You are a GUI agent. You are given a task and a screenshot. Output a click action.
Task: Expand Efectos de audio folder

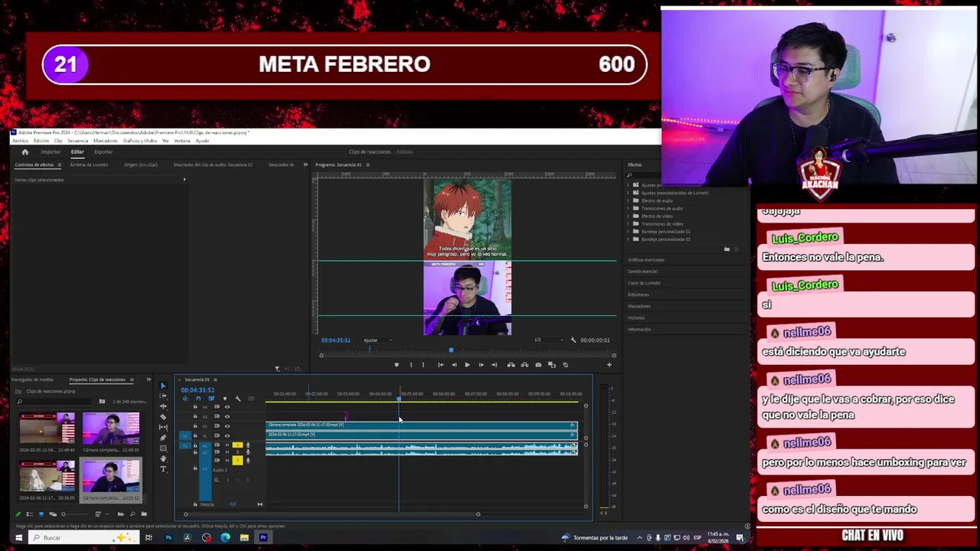pyautogui.click(x=629, y=201)
